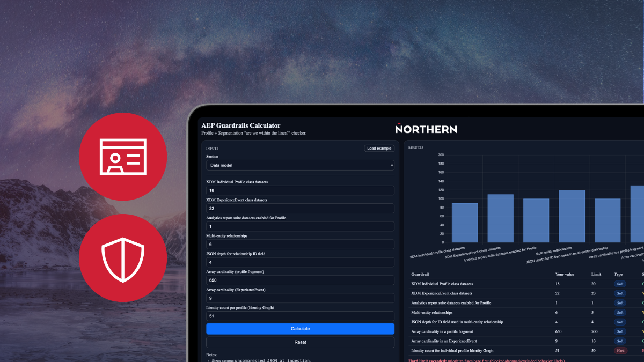644x362 pixels.
Task: Click Soft badge in XDM Individual Profile row
Action: (x=620, y=284)
